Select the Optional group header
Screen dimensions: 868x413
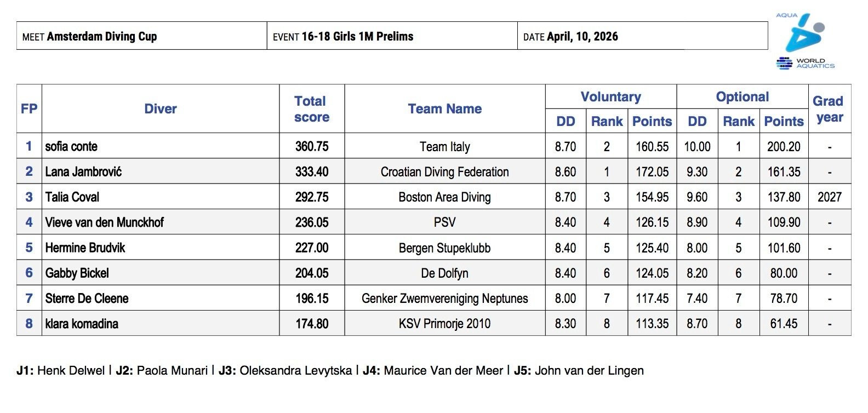pos(742,97)
